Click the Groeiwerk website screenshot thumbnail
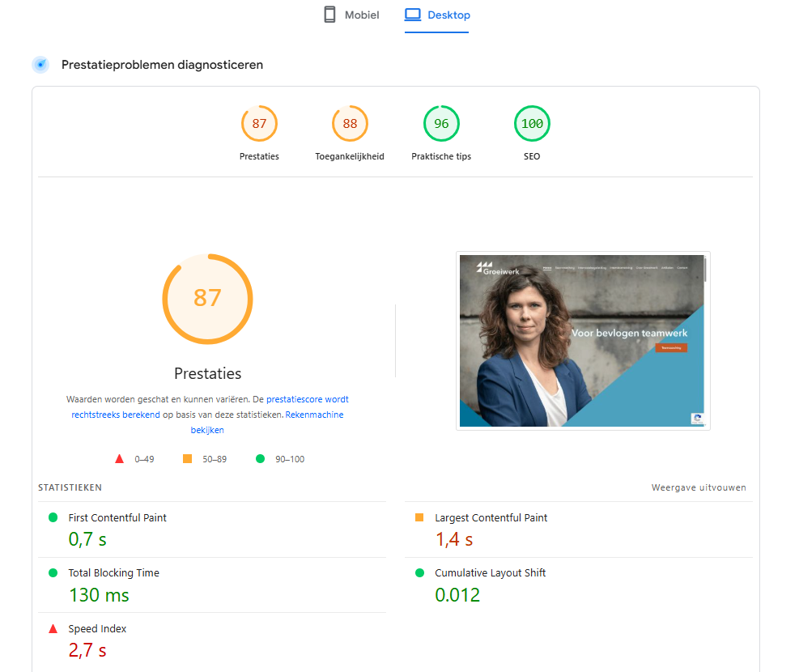The height and width of the screenshot is (672, 799). click(582, 341)
